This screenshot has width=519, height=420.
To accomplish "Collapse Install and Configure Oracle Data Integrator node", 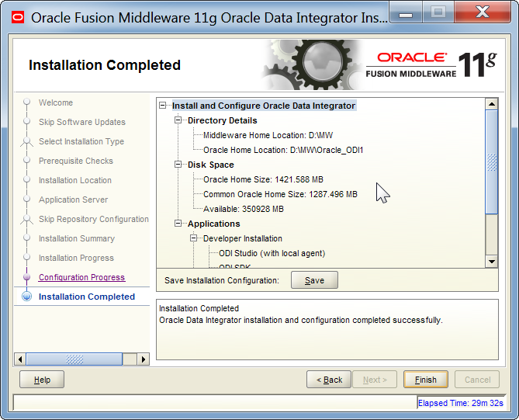I will coord(162,106).
